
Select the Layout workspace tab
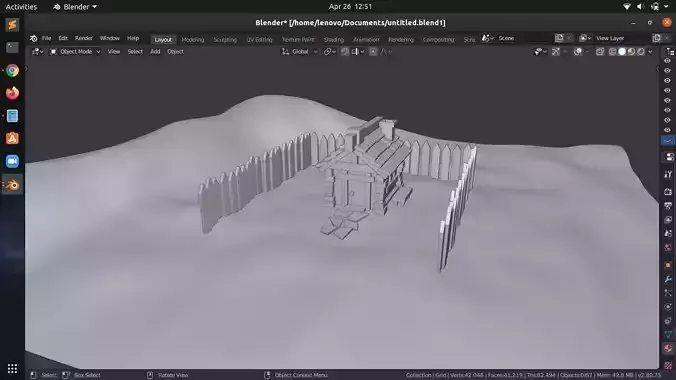coord(163,39)
